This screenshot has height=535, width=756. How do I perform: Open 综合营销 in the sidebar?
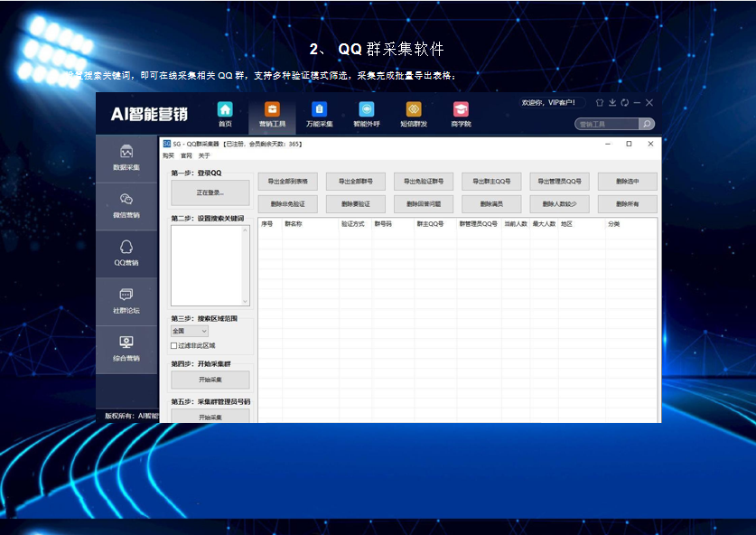coord(126,349)
